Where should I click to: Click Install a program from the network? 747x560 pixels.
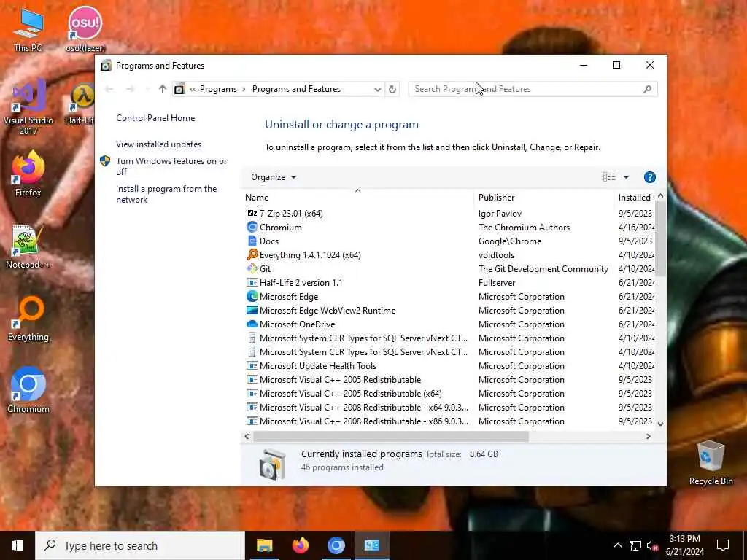pos(166,194)
